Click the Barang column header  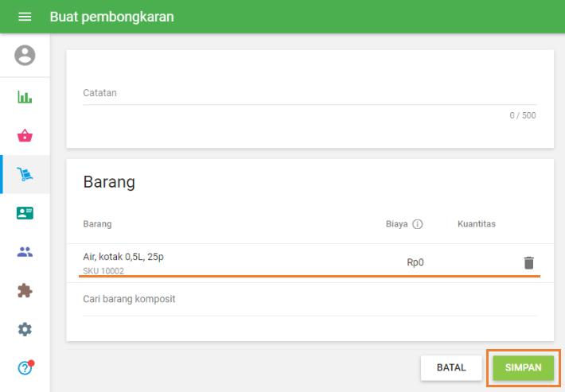click(97, 224)
